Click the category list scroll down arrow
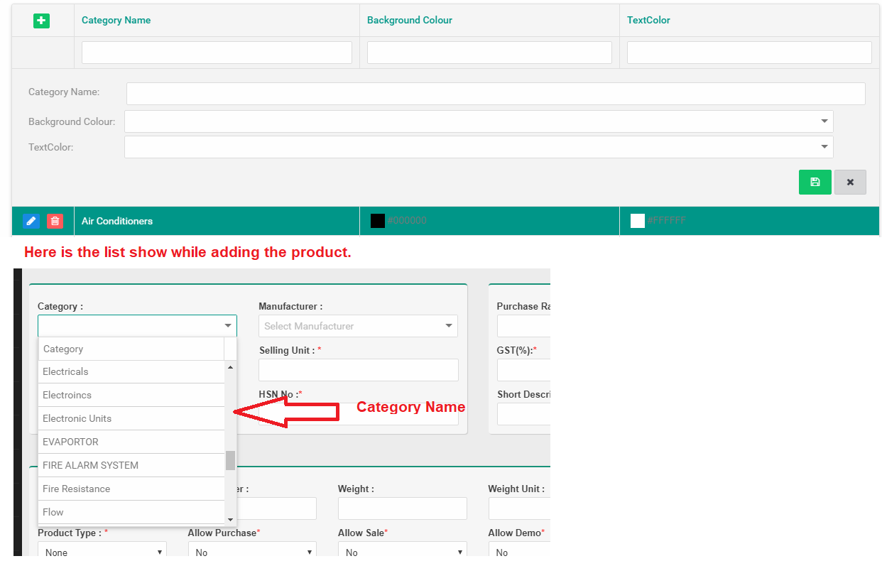 [x=230, y=520]
